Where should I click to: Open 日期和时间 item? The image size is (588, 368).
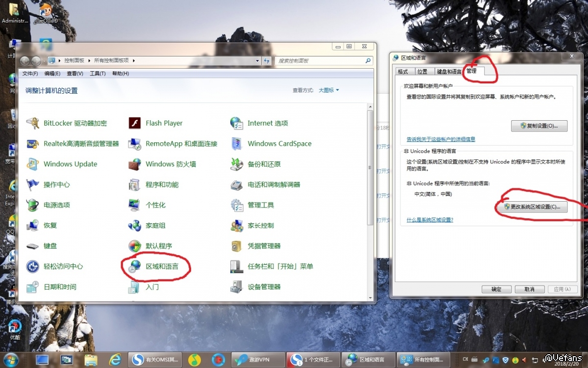point(51,287)
